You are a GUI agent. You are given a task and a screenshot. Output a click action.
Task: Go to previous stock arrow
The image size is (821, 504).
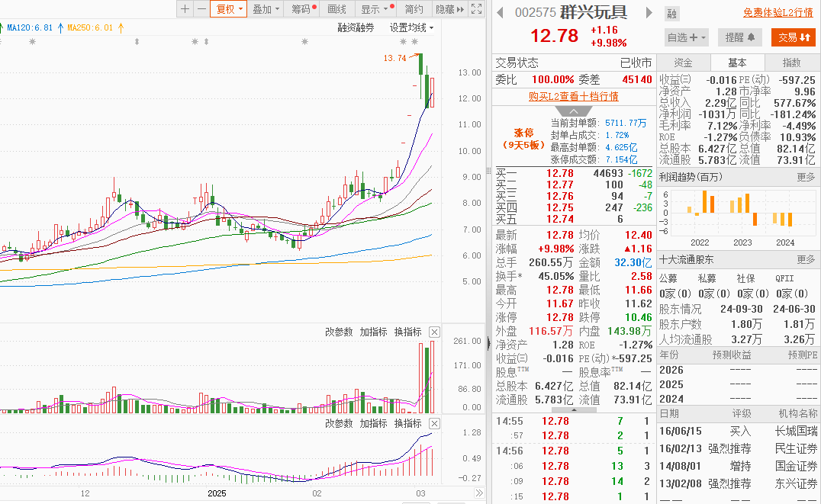[500, 12]
